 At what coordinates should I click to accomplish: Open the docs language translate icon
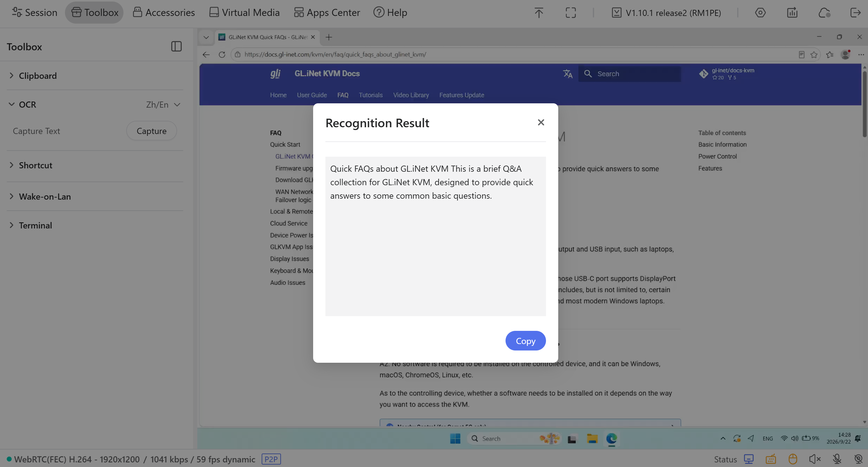[568, 74]
